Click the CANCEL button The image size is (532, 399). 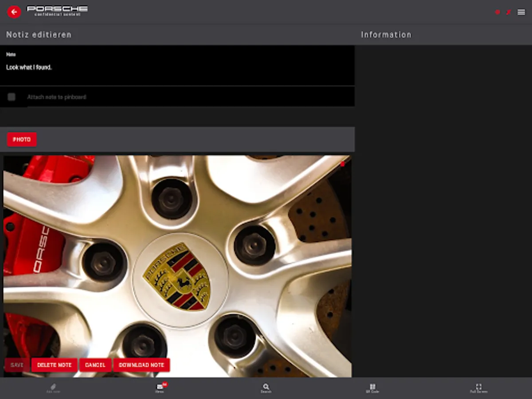[x=95, y=365]
